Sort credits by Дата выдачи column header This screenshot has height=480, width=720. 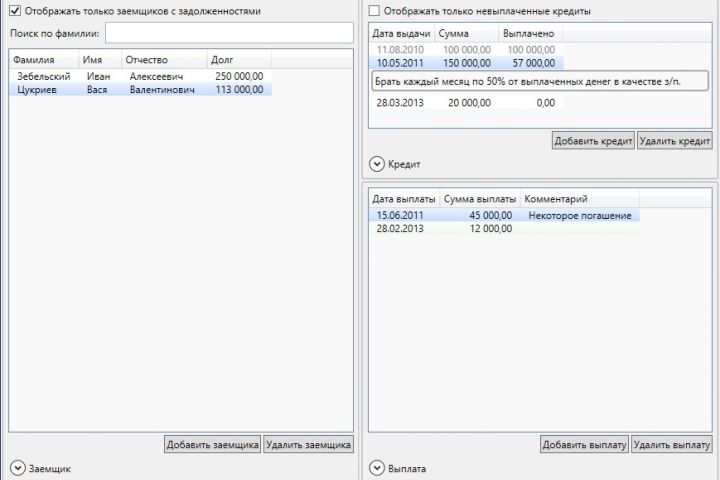coord(402,34)
